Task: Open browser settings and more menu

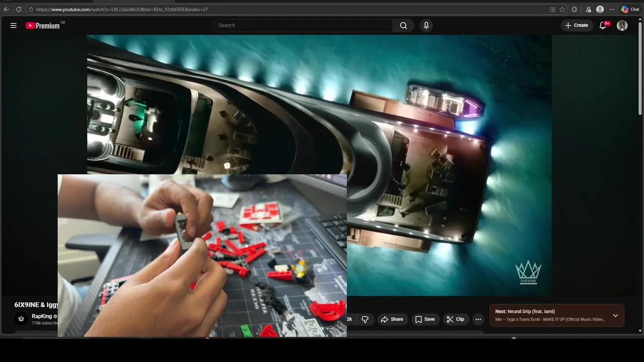Action: tap(612, 10)
